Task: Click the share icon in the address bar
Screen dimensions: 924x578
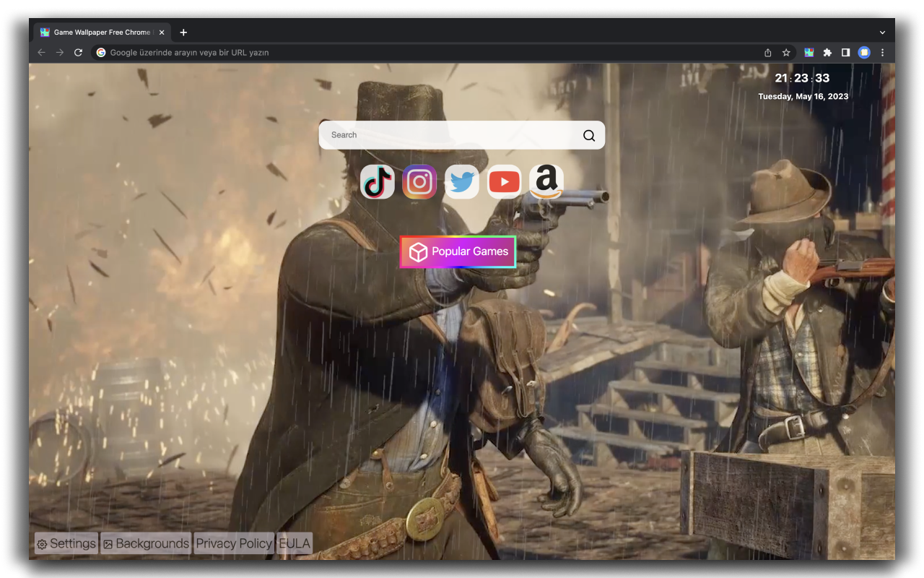Action: point(767,52)
